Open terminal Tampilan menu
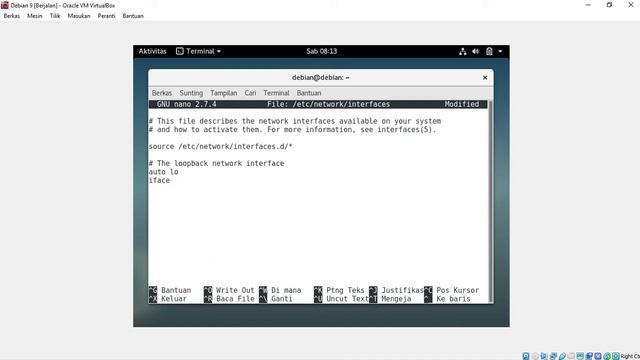The width and height of the screenshot is (640, 360). (x=223, y=93)
